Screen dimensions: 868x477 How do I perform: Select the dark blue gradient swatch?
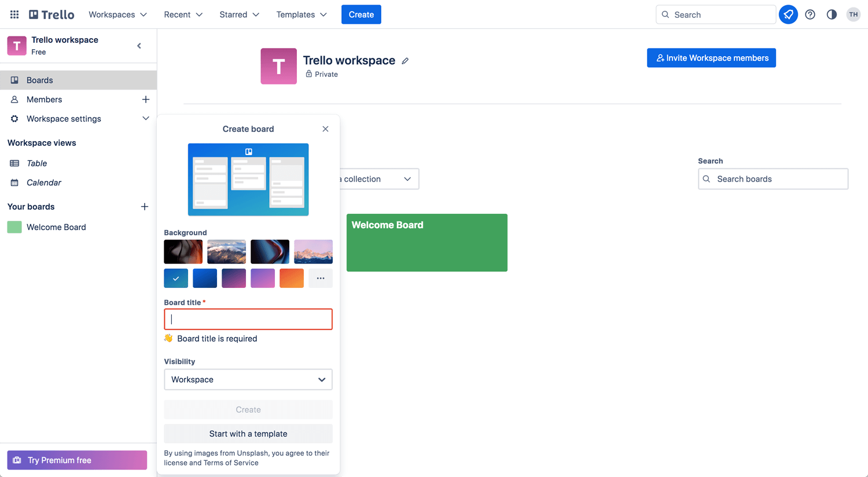205,278
